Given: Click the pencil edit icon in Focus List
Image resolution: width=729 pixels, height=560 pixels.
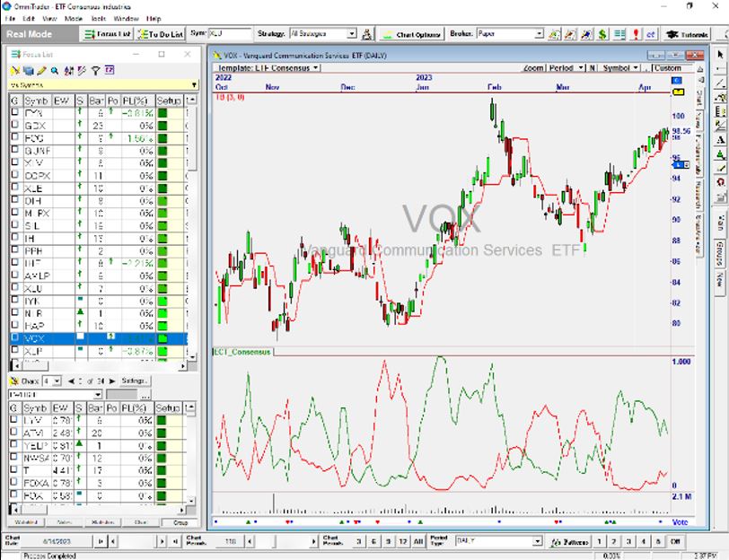Looking at the screenshot, I should click(x=41, y=71).
